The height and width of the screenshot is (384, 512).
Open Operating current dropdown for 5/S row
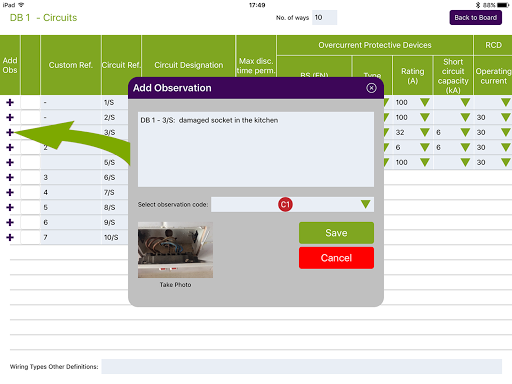coord(506,162)
